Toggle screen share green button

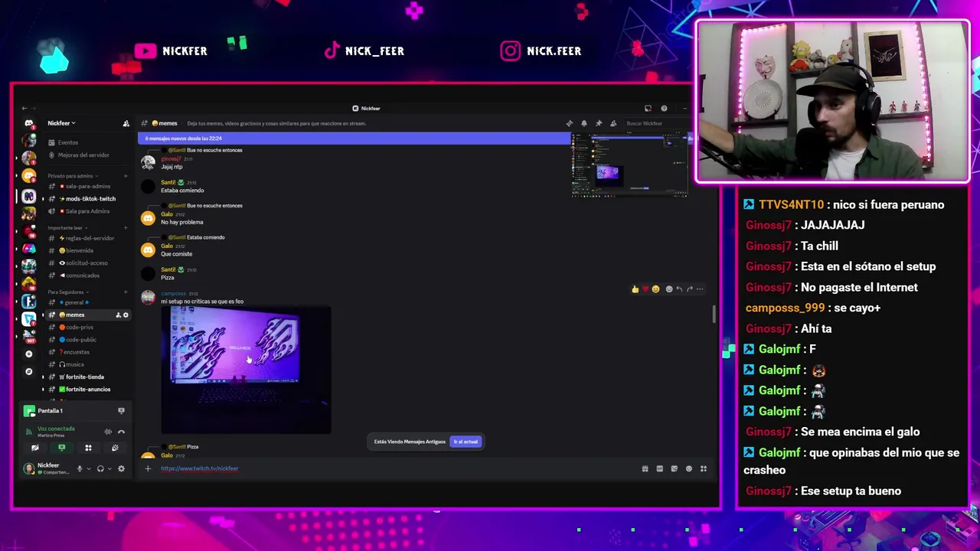[x=61, y=448]
